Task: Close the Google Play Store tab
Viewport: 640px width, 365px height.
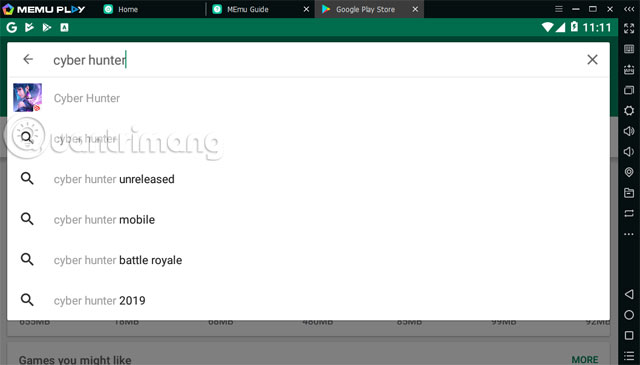Action: [415, 9]
